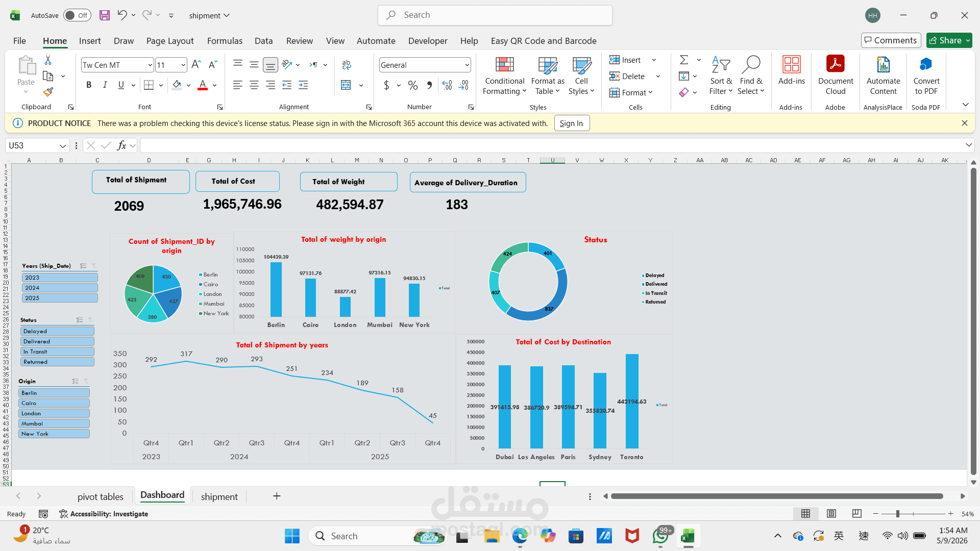The height and width of the screenshot is (551, 980).
Task: Click the AutoSum sigma icon
Action: [684, 60]
